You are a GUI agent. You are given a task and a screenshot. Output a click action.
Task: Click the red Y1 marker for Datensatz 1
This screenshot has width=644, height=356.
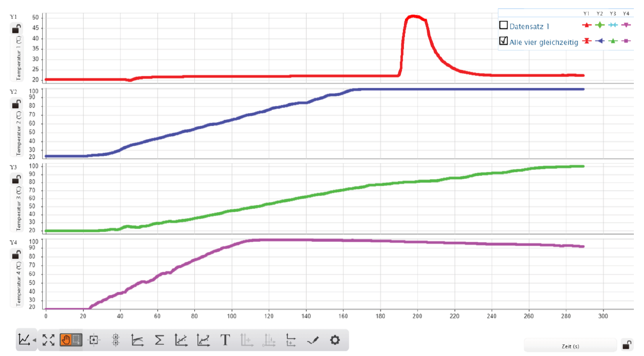tap(586, 25)
